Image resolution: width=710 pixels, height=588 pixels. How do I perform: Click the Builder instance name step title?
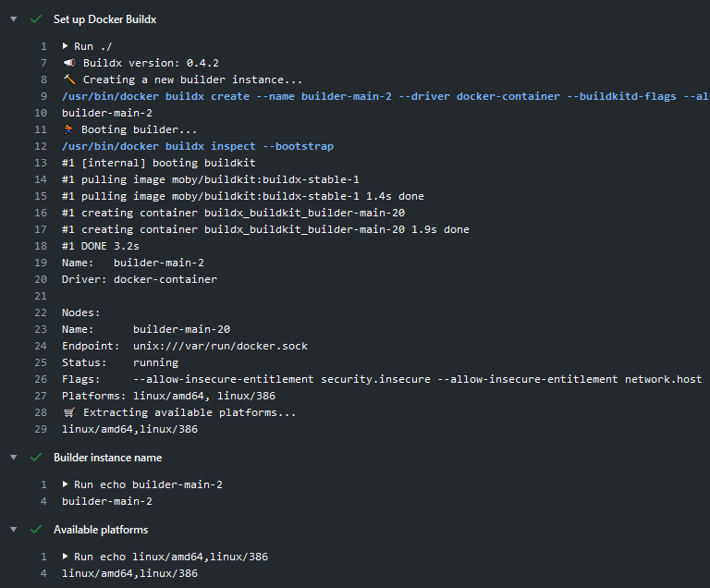tap(107, 458)
